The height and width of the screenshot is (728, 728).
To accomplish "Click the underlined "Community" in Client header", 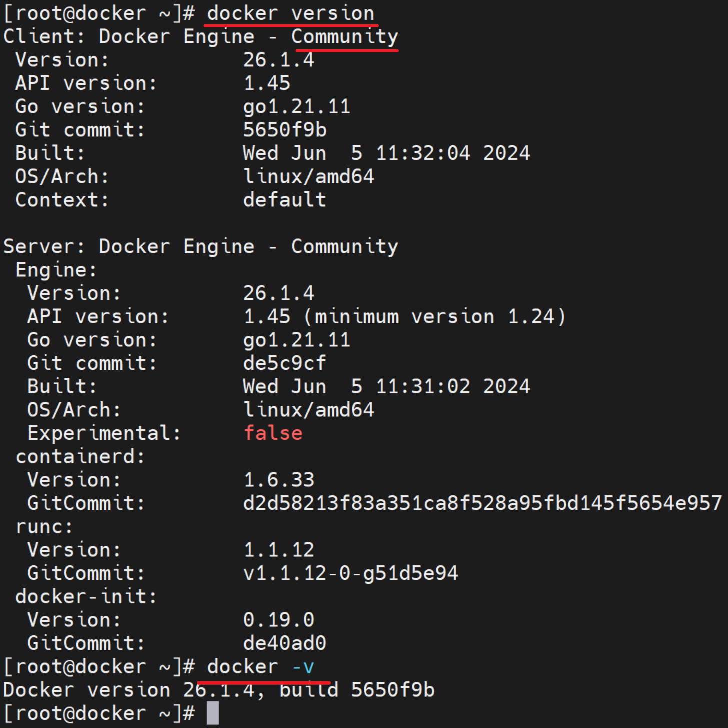I will (x=344, y=36).
